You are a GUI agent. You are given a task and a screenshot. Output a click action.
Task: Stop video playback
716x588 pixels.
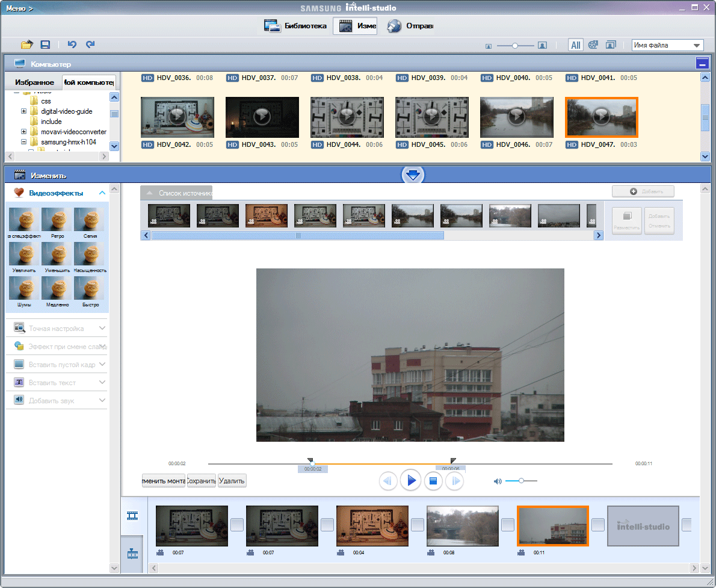click(x=433, y=481)
